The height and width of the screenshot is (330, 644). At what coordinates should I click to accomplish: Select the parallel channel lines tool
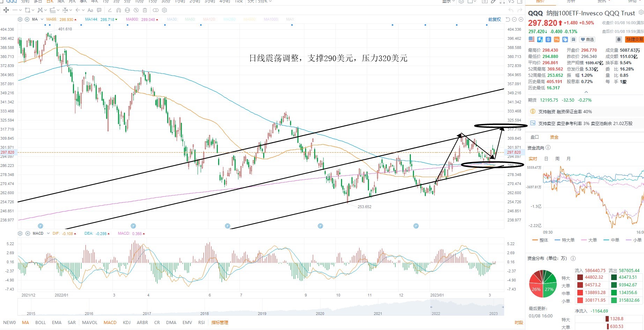pos(53,10)
